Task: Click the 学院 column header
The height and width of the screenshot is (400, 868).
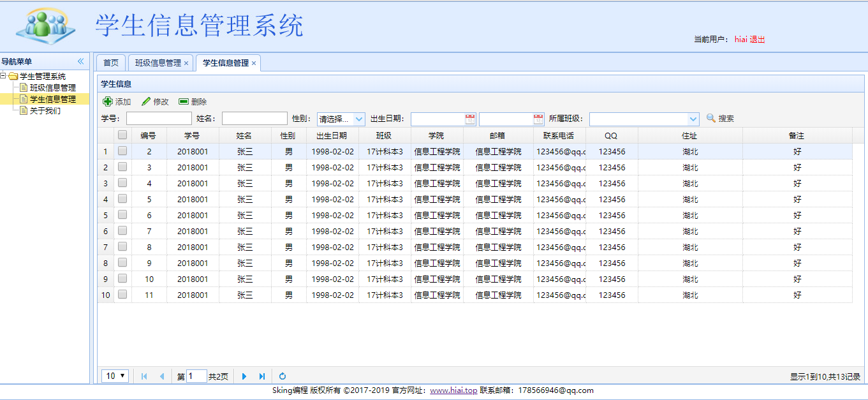Action: pos(437,135)
